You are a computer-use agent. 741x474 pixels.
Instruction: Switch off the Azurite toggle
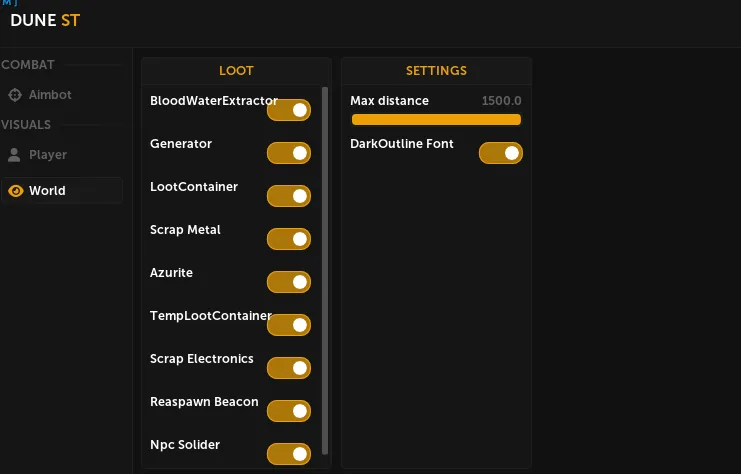coord(289,282)
